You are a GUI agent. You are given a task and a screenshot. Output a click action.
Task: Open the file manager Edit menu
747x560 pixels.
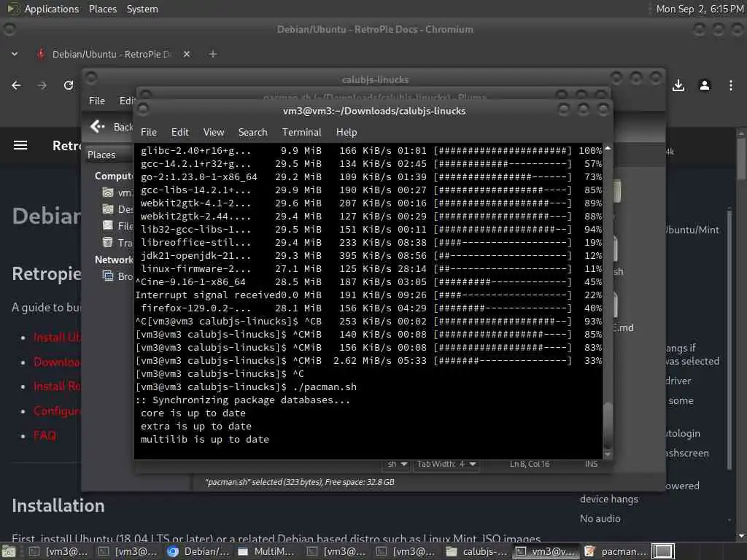tap(127, 101)
